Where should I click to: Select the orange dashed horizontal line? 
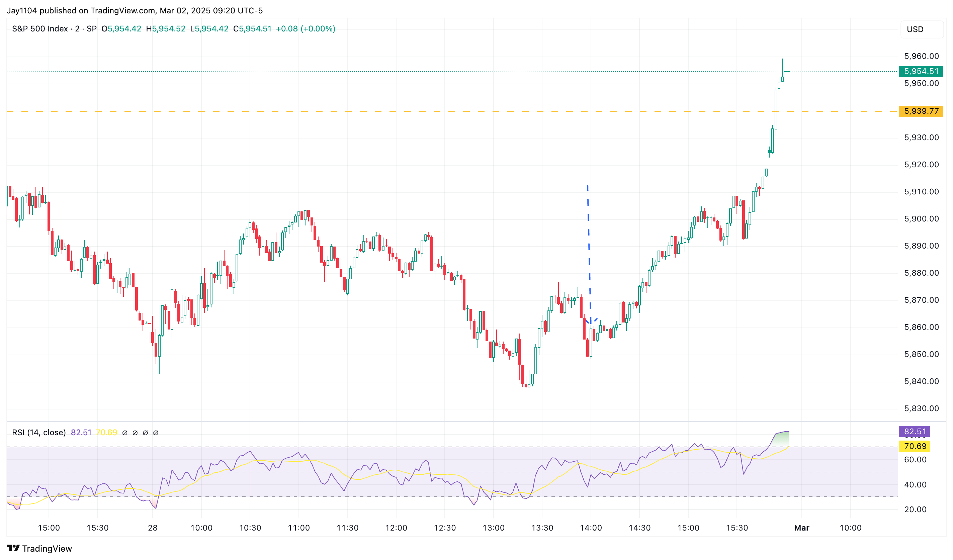tap(378, 111)
